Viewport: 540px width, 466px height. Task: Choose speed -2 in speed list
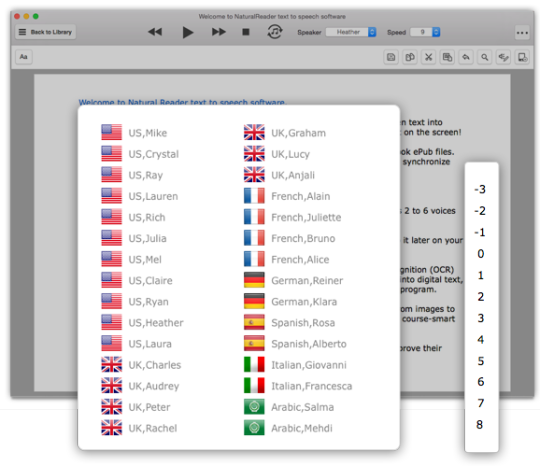click(x=481, y=210)
